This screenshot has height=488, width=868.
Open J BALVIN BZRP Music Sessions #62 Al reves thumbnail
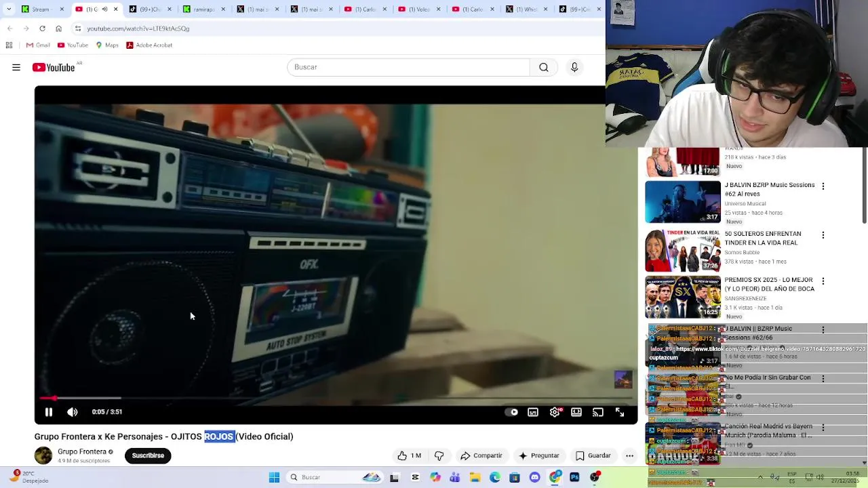click(683, 201)
